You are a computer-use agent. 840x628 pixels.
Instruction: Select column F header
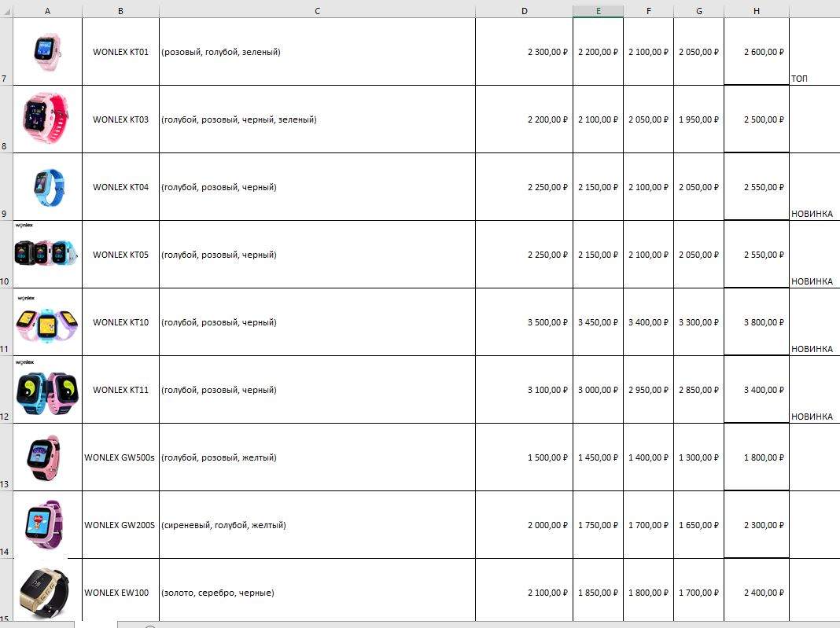649,11
